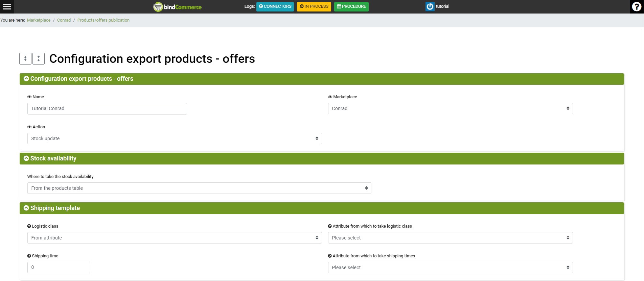The height and width of the screenshot is (281, 644).
Task: Click the eye icon next to Action
Action: 29,127
